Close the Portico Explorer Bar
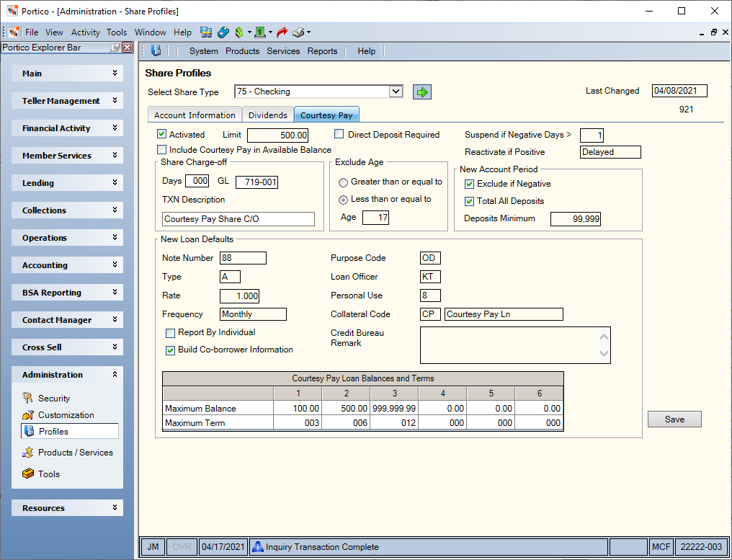Image resolution: width=732 pixels, height=560 pixels. point(127,47)
